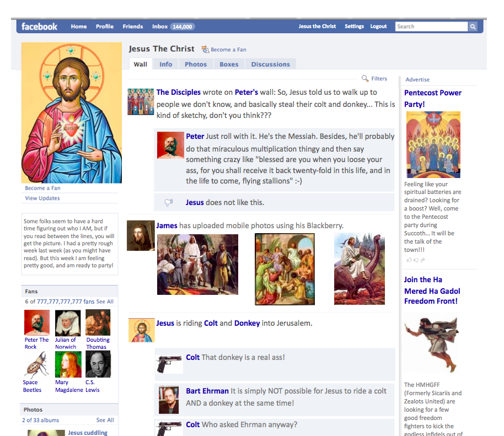
Task: Open fan thumbnail 'C.S. Lewis'
Action: 98,364
